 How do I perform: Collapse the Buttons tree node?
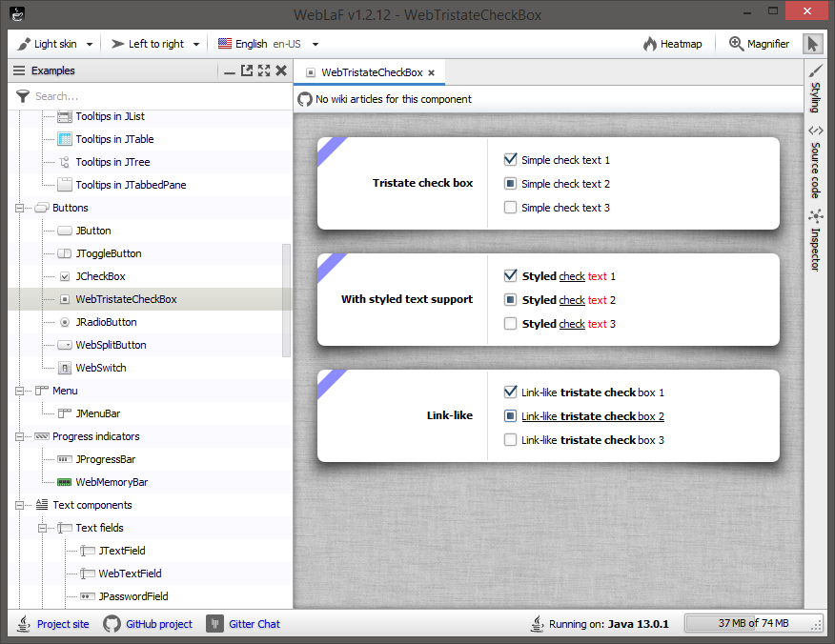tap(19, 208)
